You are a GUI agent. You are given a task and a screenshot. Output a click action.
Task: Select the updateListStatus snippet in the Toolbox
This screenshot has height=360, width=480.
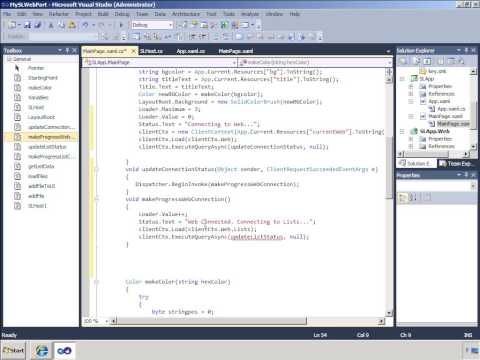[x=47, y=147]
